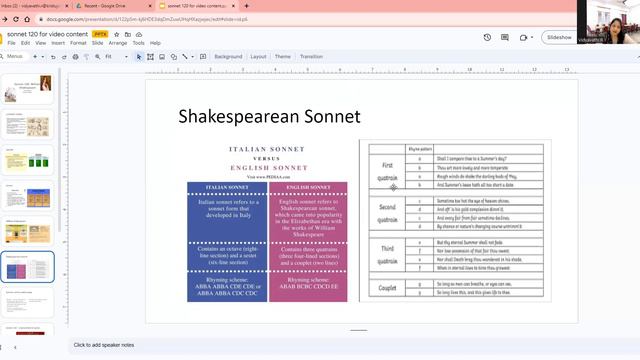Check cloud document status icon

139,35
